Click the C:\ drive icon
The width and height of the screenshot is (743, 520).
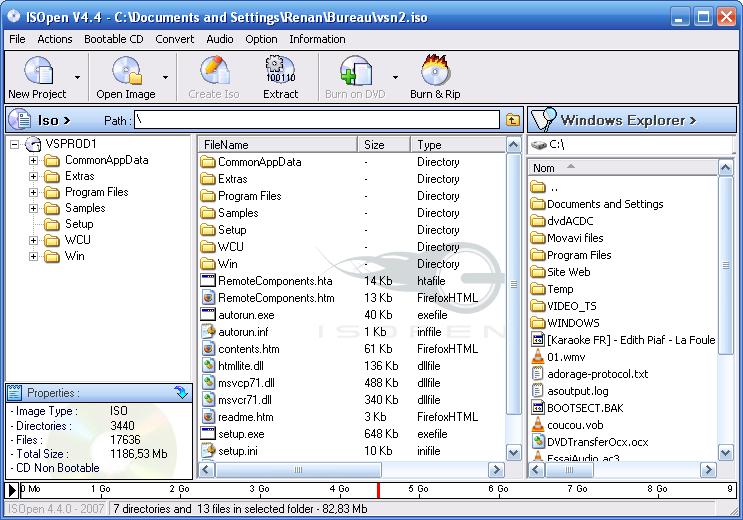tap(538, 144)
